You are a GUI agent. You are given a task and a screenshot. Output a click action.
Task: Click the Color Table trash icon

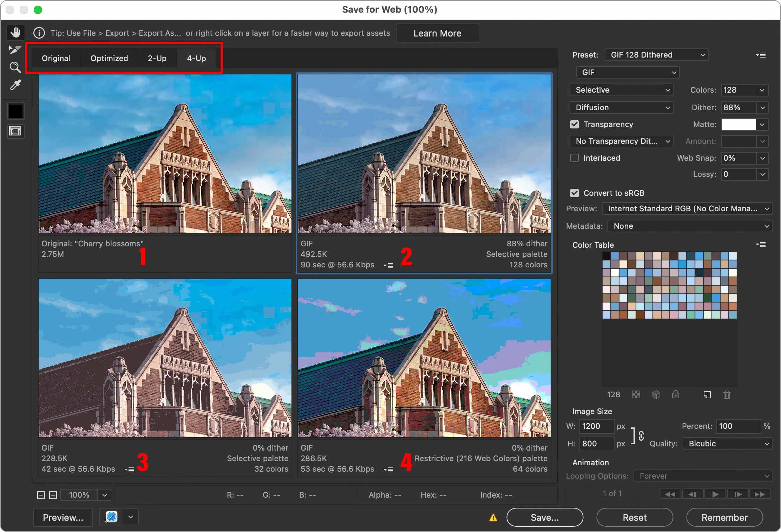pos(727,395)
